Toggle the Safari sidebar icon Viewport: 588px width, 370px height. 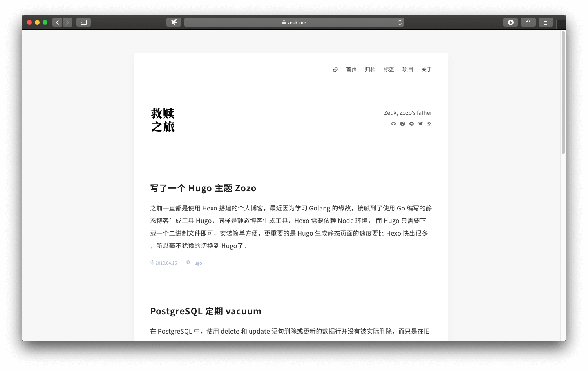pos(83,22)
